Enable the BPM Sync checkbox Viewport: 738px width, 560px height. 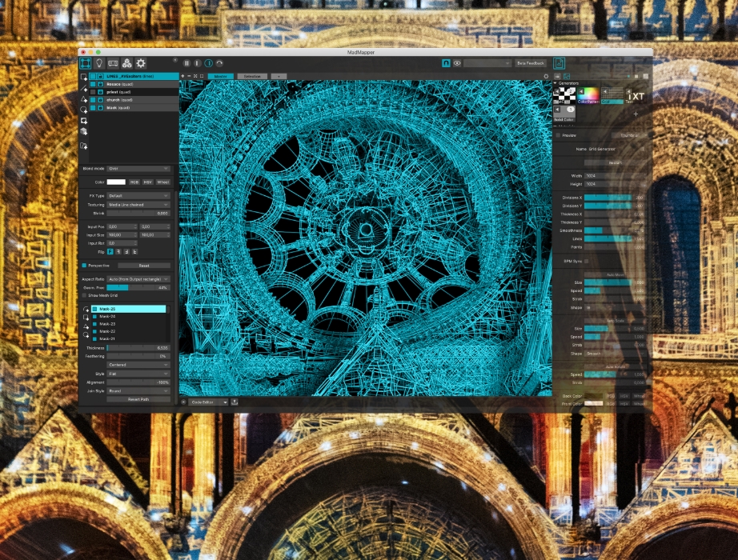pyautogui.click(x=587, y=261)
